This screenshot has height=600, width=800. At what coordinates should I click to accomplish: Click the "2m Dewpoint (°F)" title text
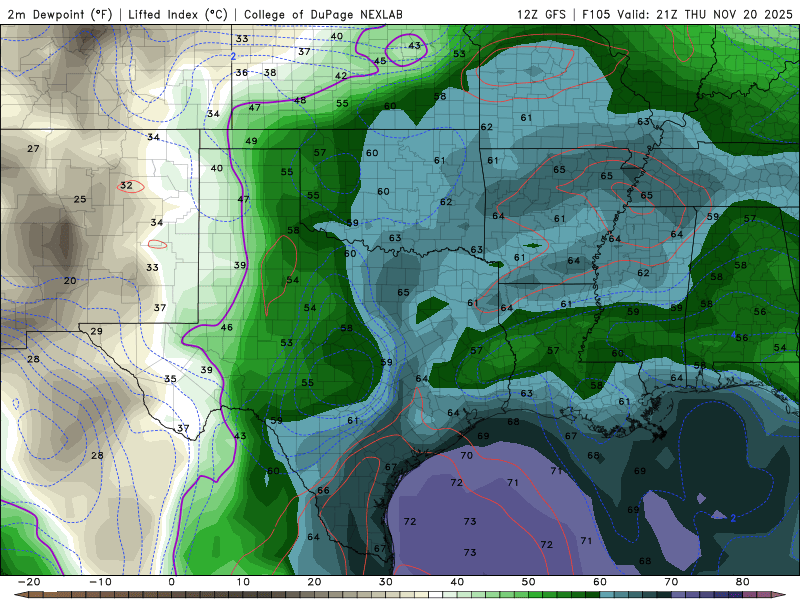point(60,14)
